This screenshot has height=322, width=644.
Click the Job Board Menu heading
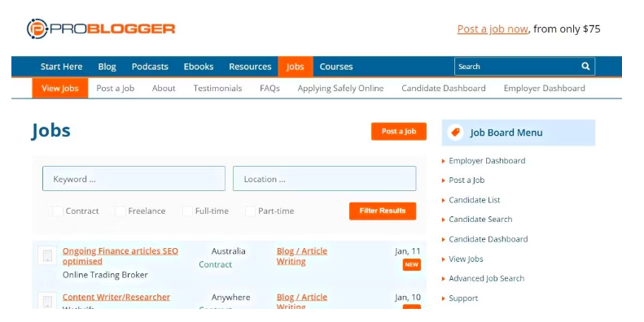[x=506, y=133]
